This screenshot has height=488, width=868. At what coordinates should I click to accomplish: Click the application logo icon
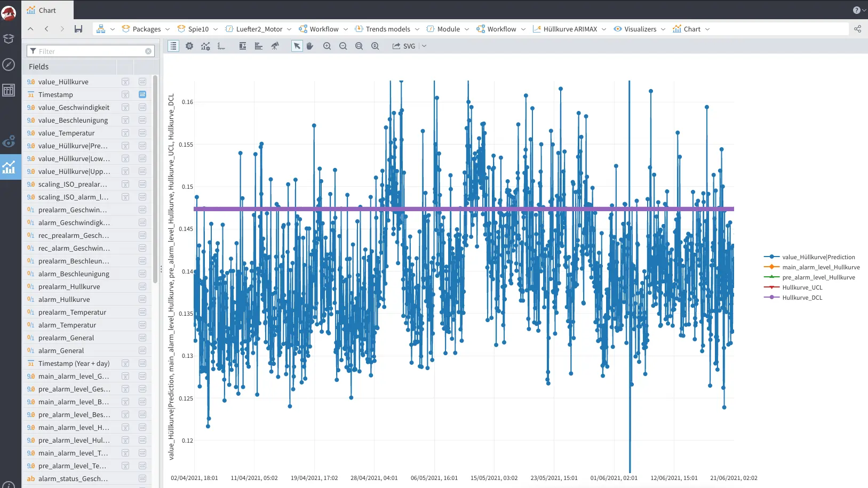tap(9, 12)
